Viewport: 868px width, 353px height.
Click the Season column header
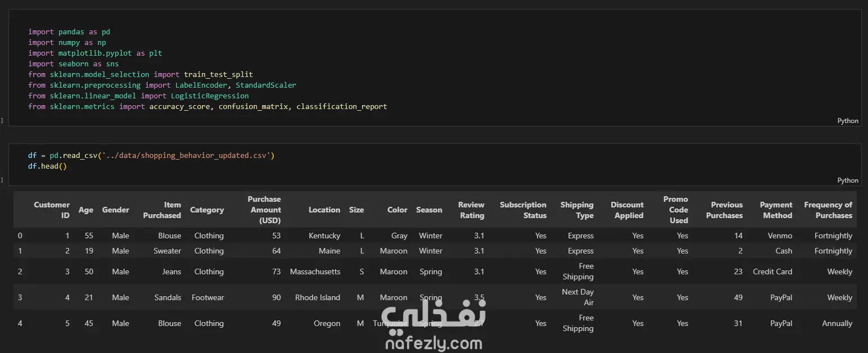429,210
